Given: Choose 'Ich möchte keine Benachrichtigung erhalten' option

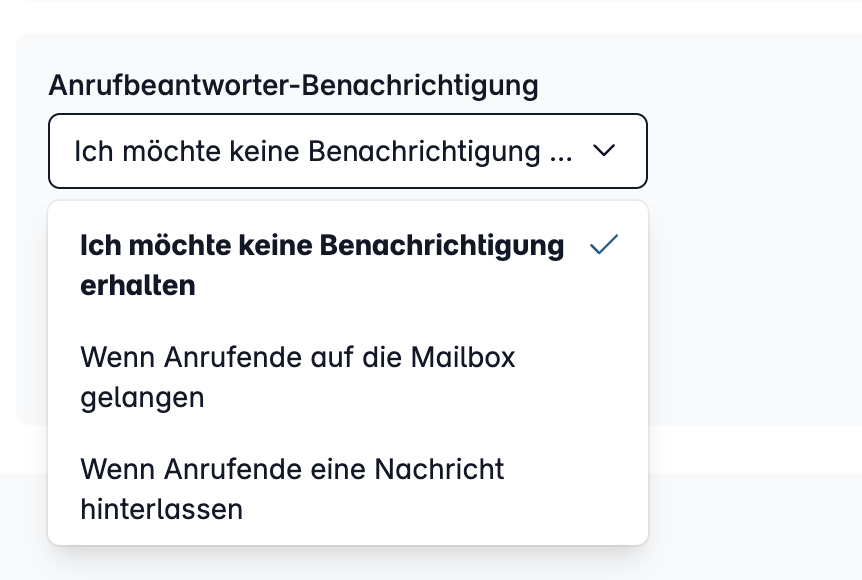Looking at the screenshot, I should (348, 265).
